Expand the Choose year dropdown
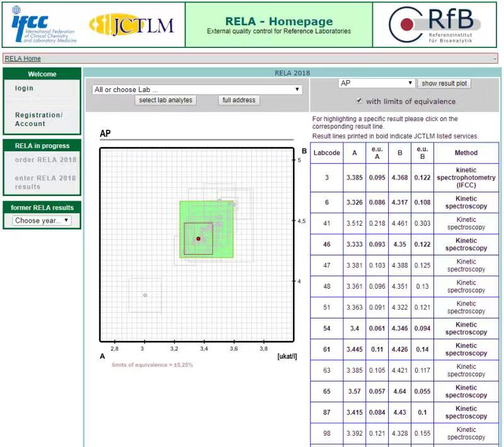This screenshot has height=447, width=504. click(42, 221)
